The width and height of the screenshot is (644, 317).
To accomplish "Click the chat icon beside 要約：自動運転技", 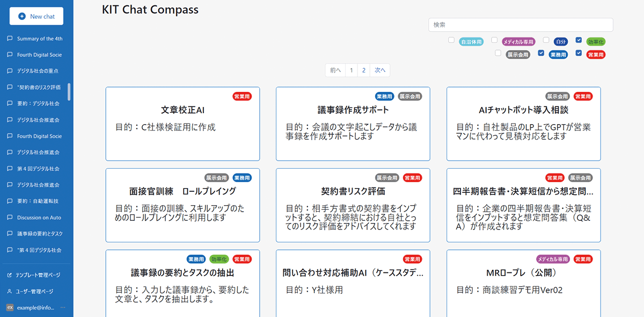I will click(9, 201).
